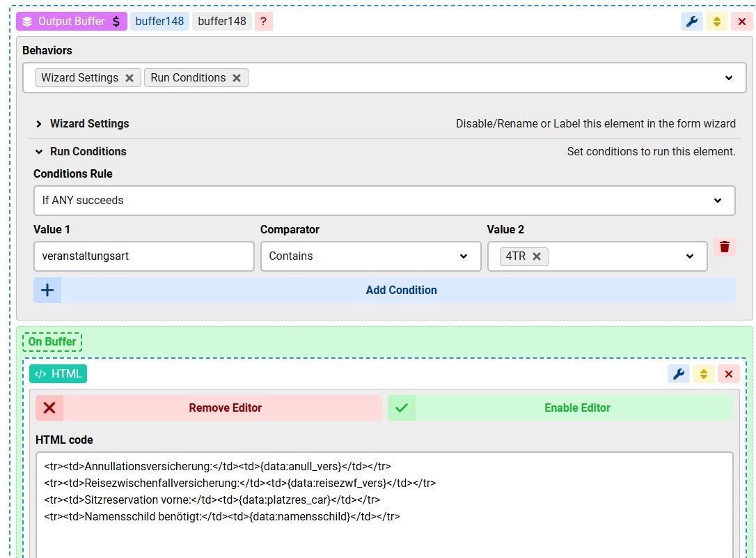Delete the Output Buffer with red X

tap(741, 22)
